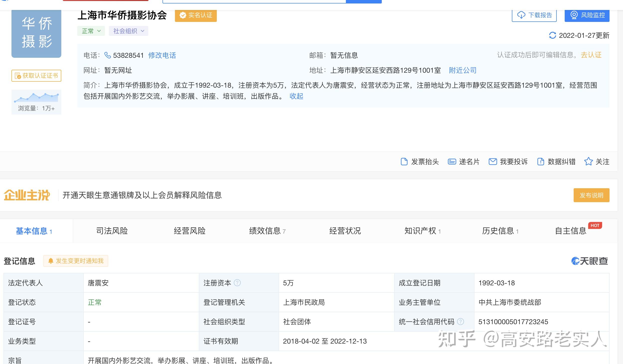The width and height of the screenshot is (623, 364).
Task: Click 去认证 link
Action: [591, 55]
